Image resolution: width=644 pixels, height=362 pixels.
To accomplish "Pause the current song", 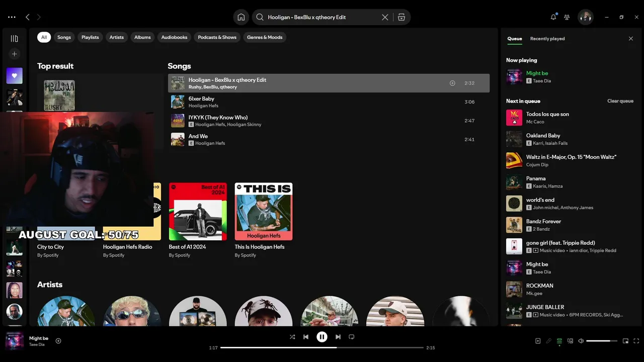I will click(322, 337).
